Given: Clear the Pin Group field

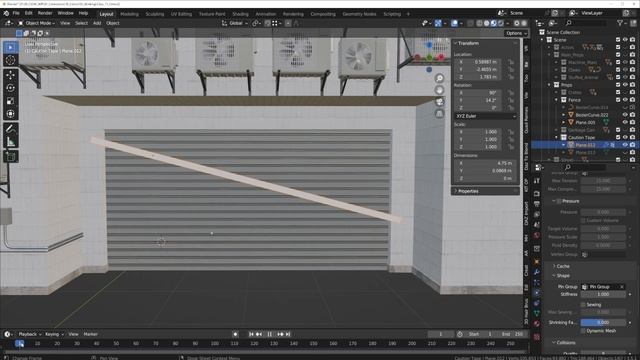Looking at the screenshot, I should pos(622,287).
